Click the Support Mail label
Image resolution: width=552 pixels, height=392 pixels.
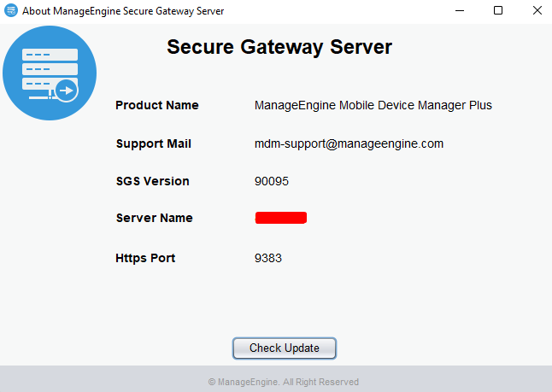(154, 143)
